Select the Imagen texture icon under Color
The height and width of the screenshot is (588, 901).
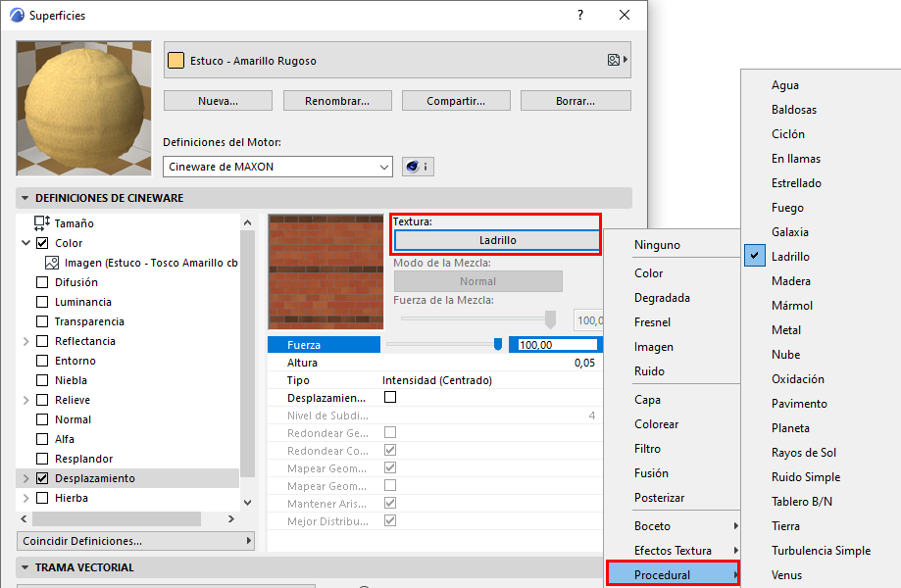(x=52, y=263)
